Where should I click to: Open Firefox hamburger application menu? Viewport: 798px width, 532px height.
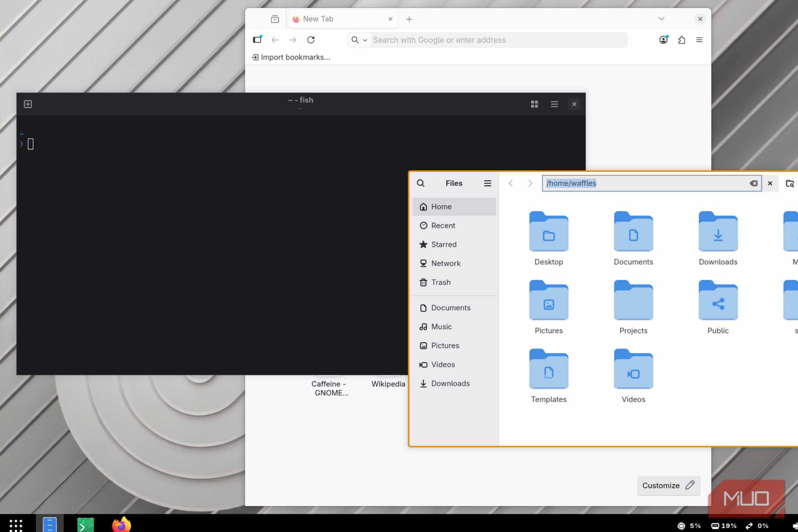tap(699, 40)
